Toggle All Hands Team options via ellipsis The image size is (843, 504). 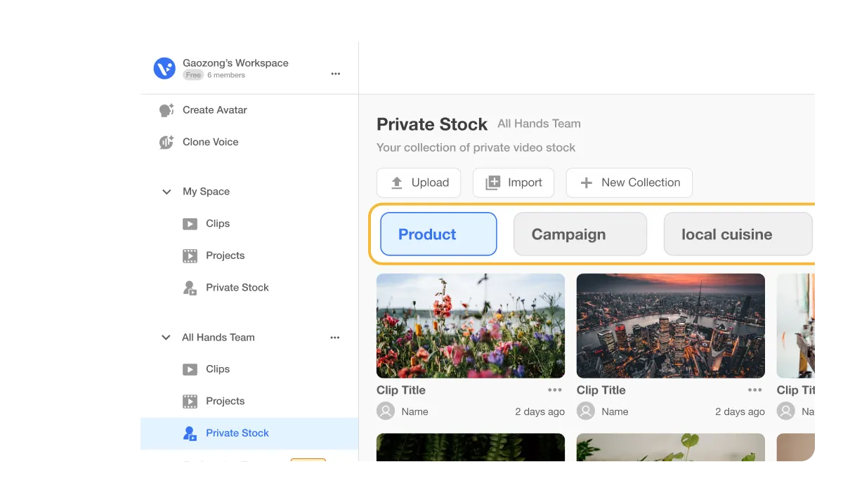pos(335,337)
